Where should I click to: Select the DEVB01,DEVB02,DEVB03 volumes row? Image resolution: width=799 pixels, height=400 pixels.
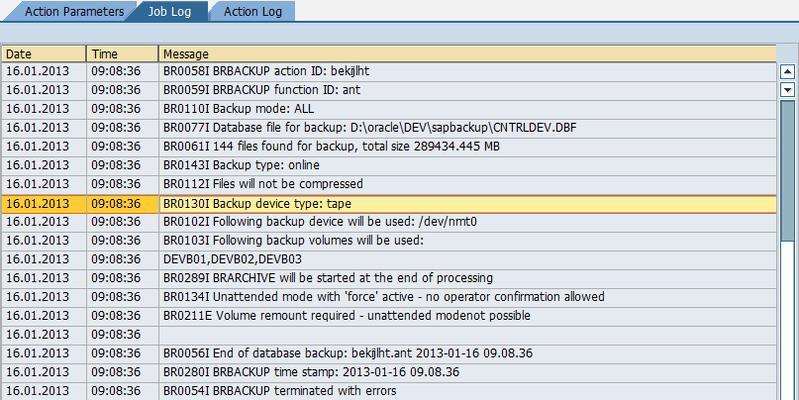click(x=389, y=259)
